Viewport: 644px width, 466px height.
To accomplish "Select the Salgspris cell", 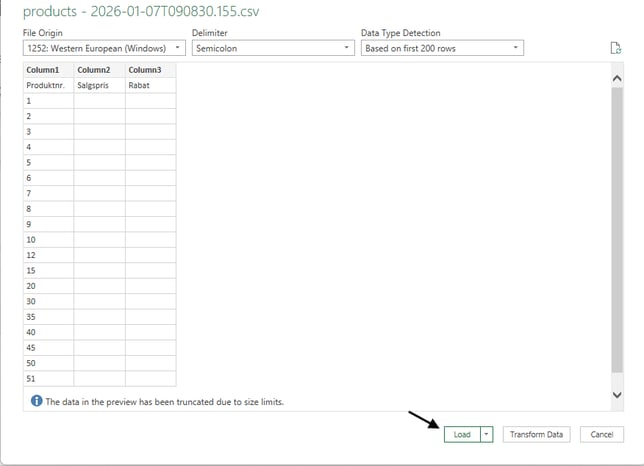I will (x=99, y=86).
